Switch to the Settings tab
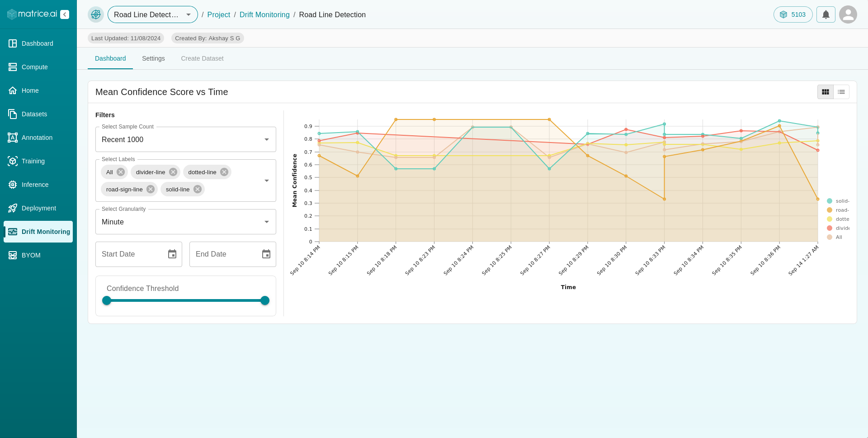 click(153, 58)
